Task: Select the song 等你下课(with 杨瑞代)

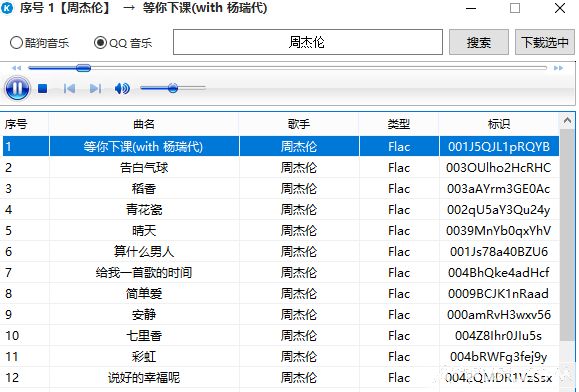Action: [143, 147]
